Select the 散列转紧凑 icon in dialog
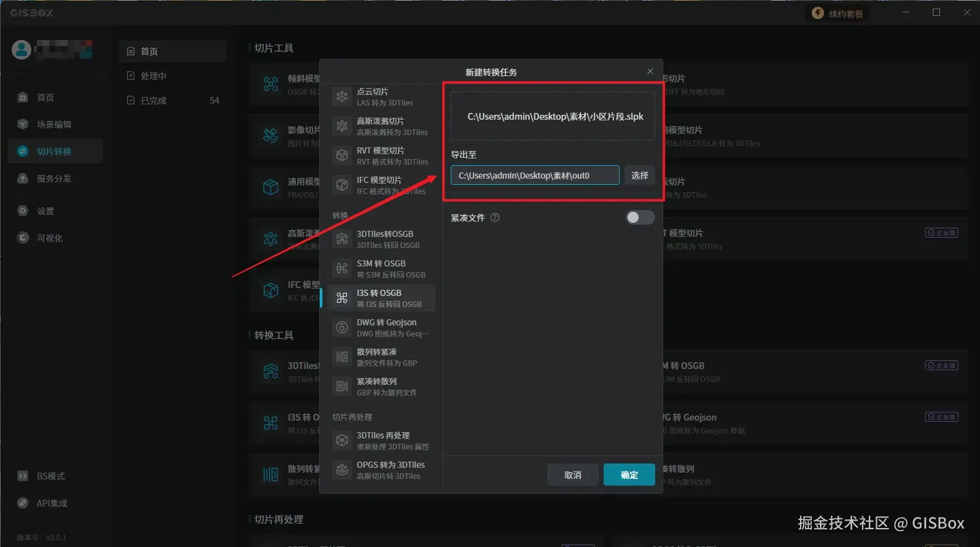 pos(342,357)
